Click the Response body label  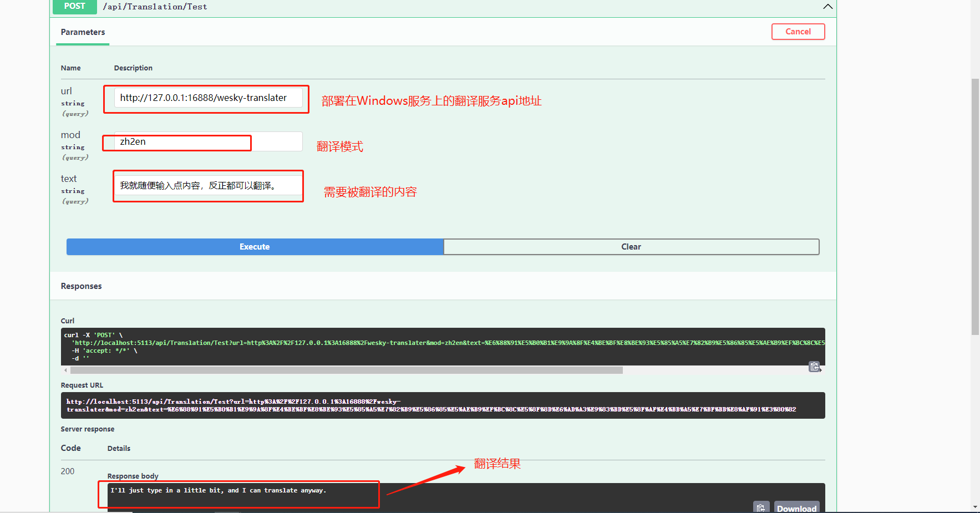(x=133, y=476)
